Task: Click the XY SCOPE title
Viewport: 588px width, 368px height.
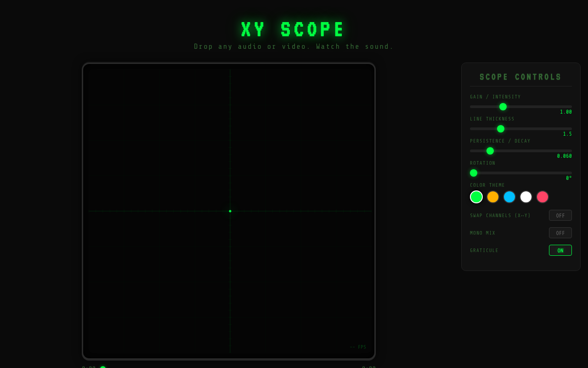Action: point(294,30)
